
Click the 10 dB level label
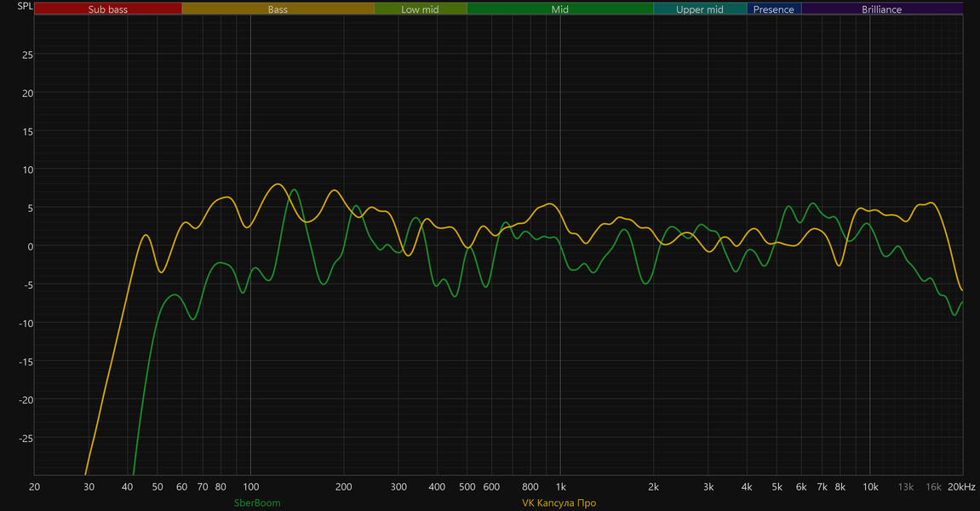coord(27,170)
